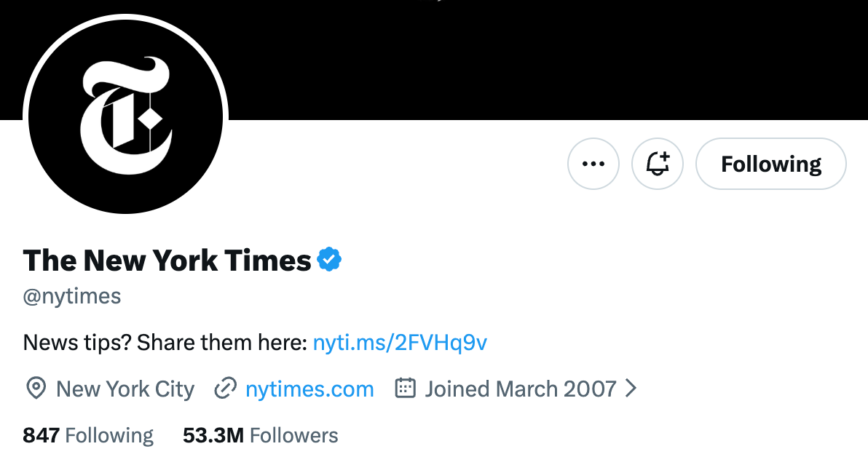Click the @nytimes handle text
868x457 pixels.
click(x=72, y=295)
